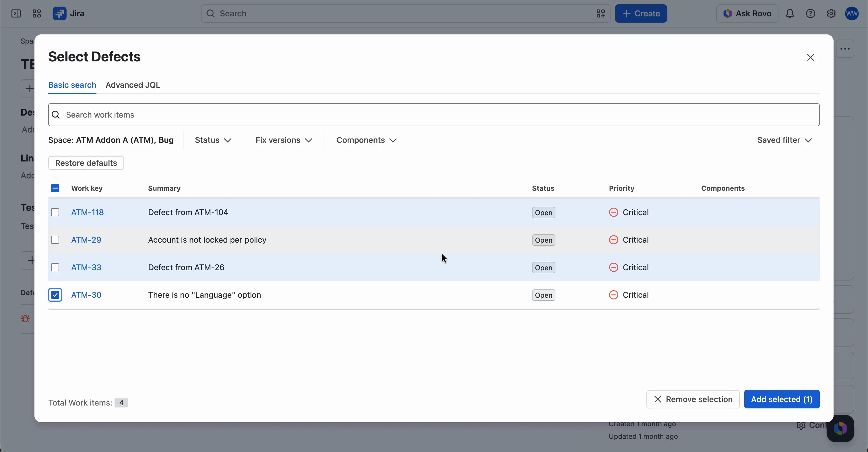
Task: Click the Open status badge for ATM-33
Action: (544, 268)
